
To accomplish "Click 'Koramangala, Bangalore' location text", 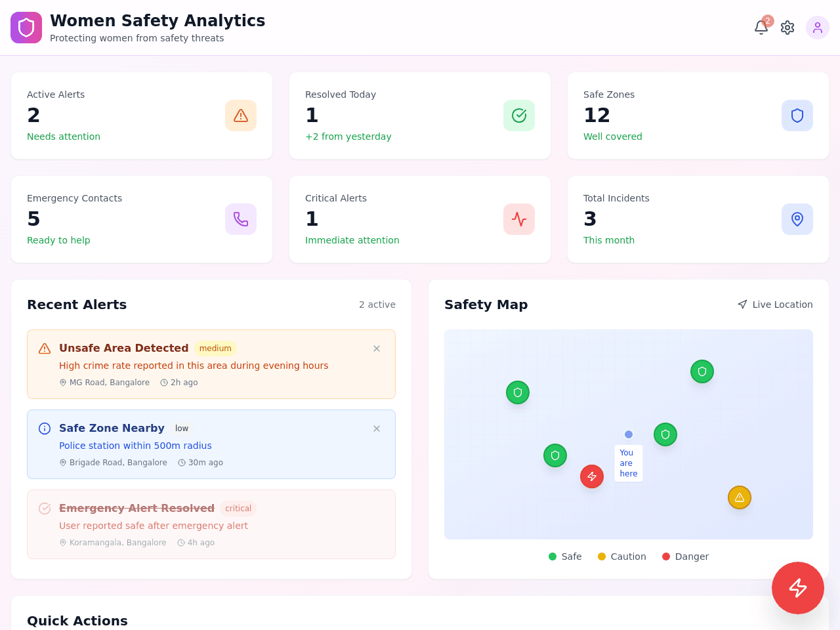I will pyautogui.click(x=118, y=543).
